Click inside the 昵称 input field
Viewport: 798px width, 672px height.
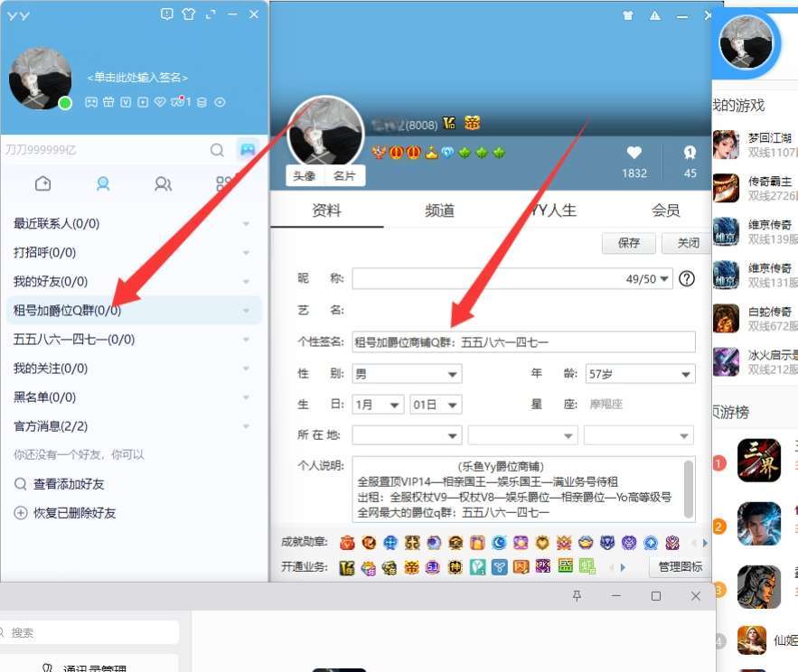click(x=497, y=278)
